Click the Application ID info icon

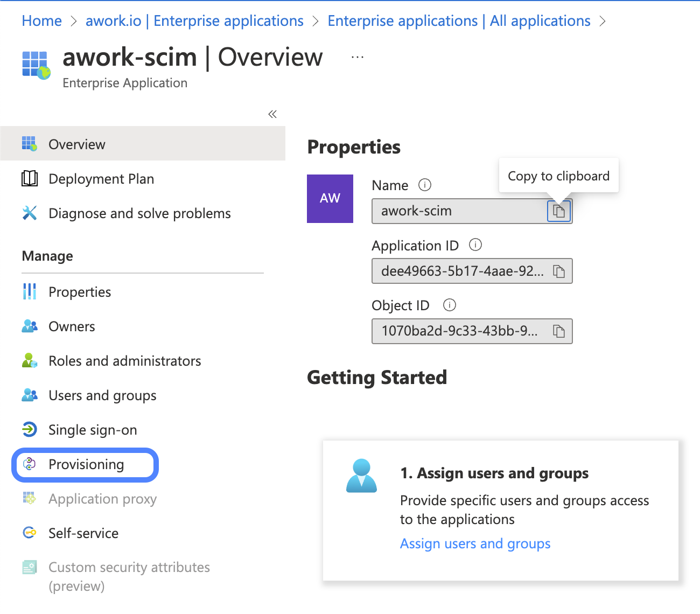click(x=475, y=245)
